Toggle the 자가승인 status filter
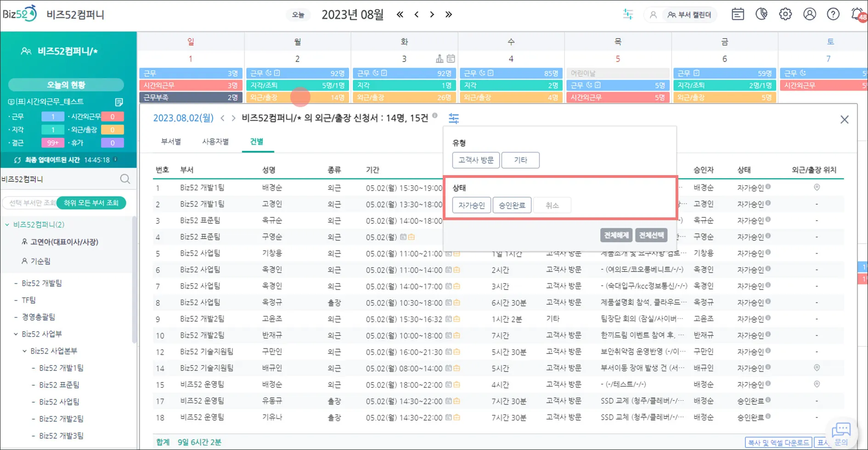The height and width of the screenshot is (450, 868). coord(472,205)
